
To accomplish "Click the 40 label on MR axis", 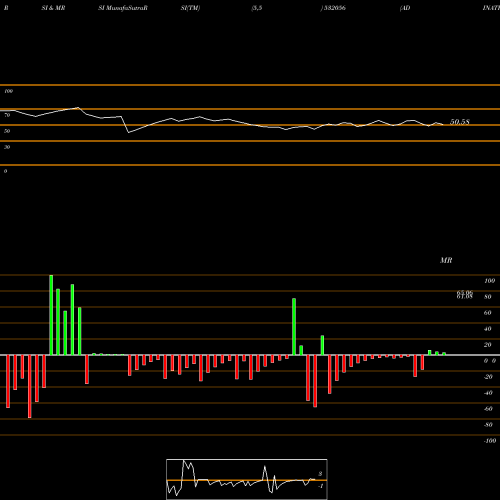I will click(488, 329).
